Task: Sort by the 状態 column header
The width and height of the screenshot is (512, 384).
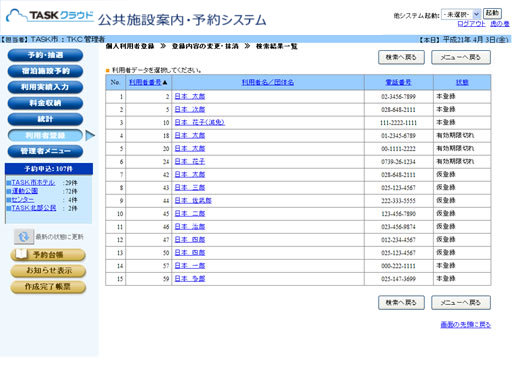Action: click(462, 82)
